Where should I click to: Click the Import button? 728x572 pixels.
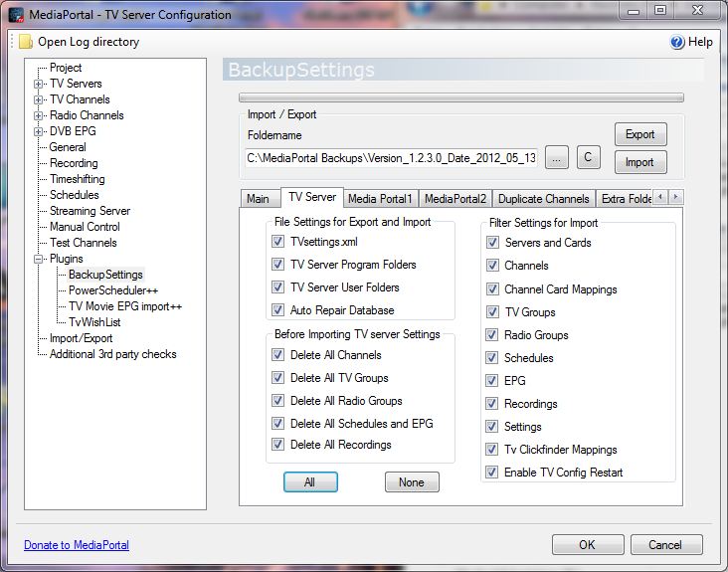point(640,162)
